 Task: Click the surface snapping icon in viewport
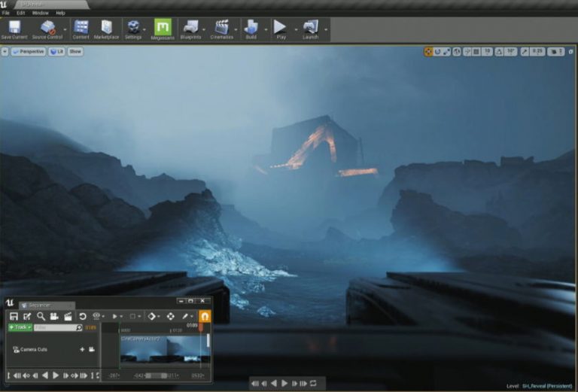pyautogui.click(x=467, y=52)
